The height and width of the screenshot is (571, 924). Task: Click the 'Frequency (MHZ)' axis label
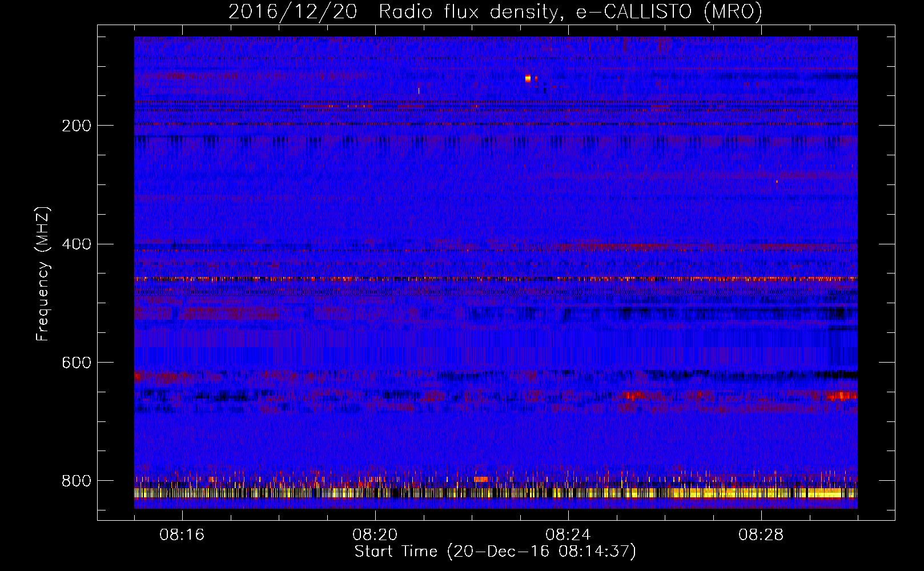[x=43, y=274]
